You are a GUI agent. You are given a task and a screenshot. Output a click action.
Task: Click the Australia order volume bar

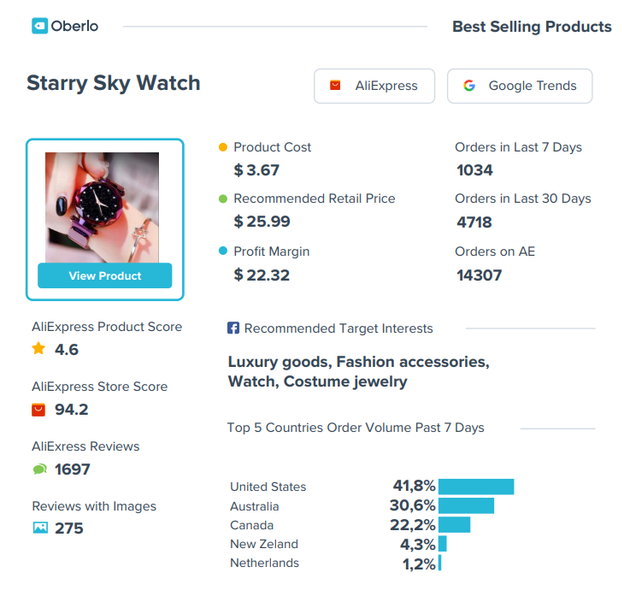[x=466, y=506]
